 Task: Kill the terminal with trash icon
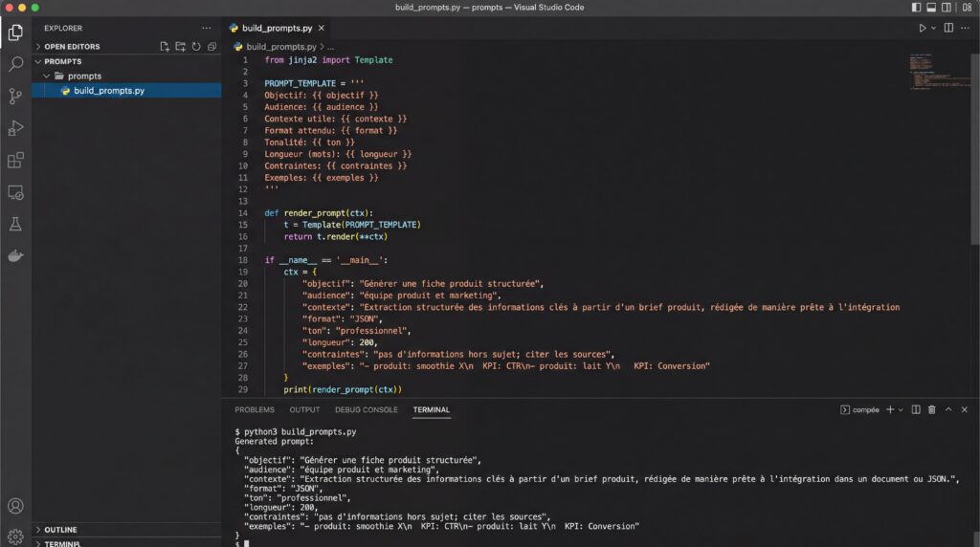[x=932, y=409]
